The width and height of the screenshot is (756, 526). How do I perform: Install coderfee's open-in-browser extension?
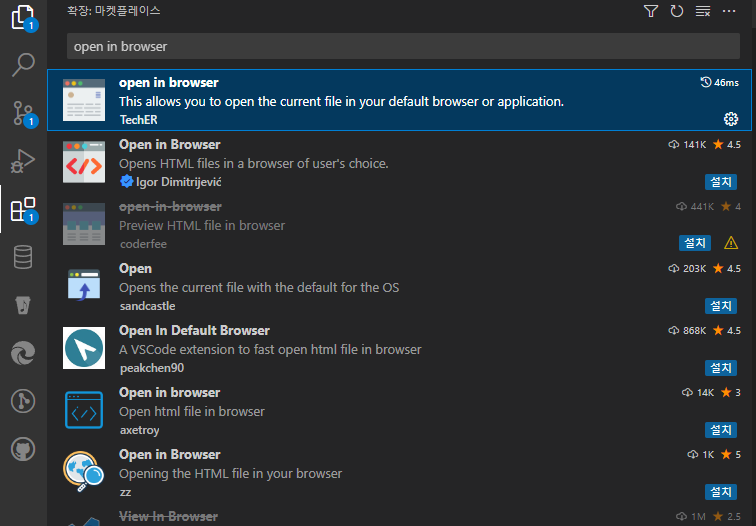[x=695, y=243]
